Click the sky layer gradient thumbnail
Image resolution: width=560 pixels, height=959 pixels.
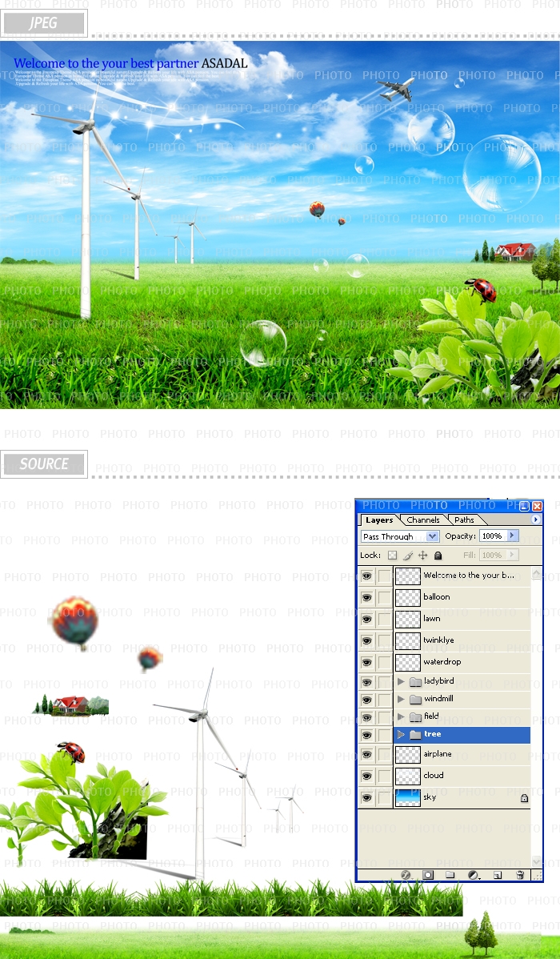tap(408, 797)
